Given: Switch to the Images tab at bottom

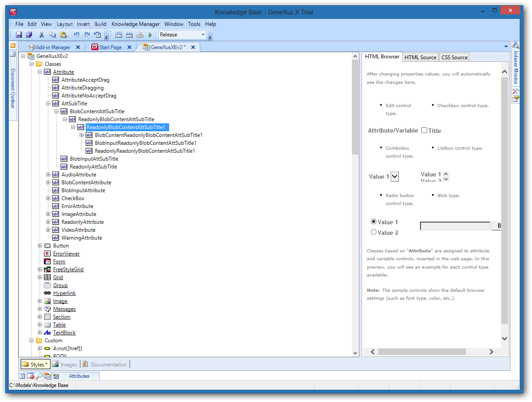Looking at the screenshot, I should (65, 364).
